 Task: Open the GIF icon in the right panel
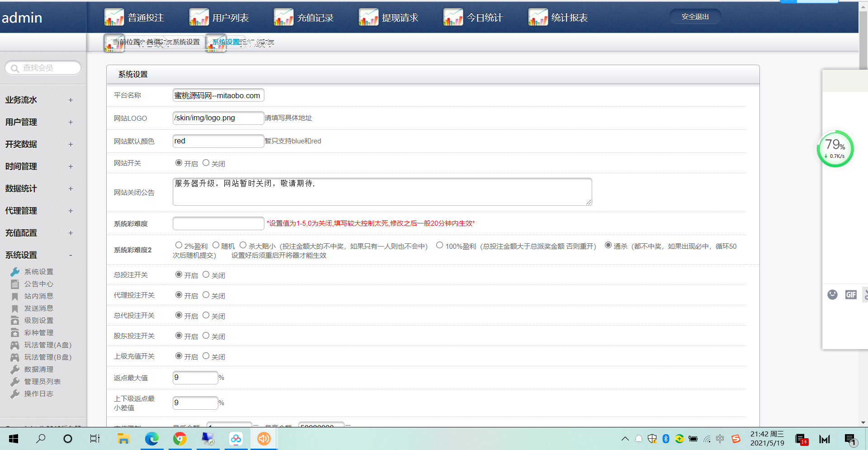(x=851, y=295)
